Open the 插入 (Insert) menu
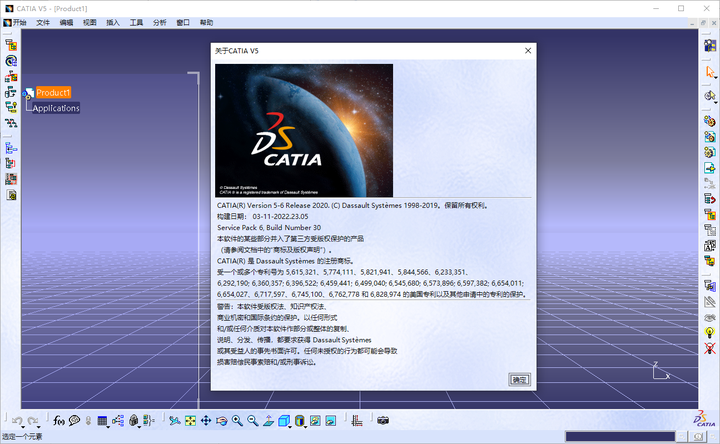The image size is (720, 444). (113, 22)
